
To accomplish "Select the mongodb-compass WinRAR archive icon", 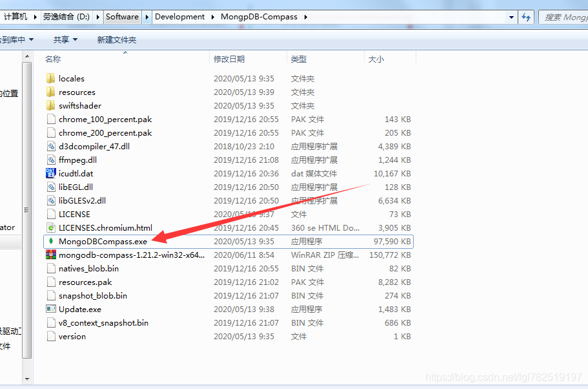I will click(x=50, y=255).
